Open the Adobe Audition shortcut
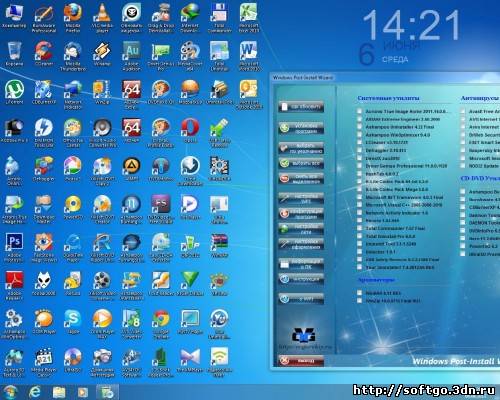The width and height of the screenshot is (500, 400). click(131, 56)
